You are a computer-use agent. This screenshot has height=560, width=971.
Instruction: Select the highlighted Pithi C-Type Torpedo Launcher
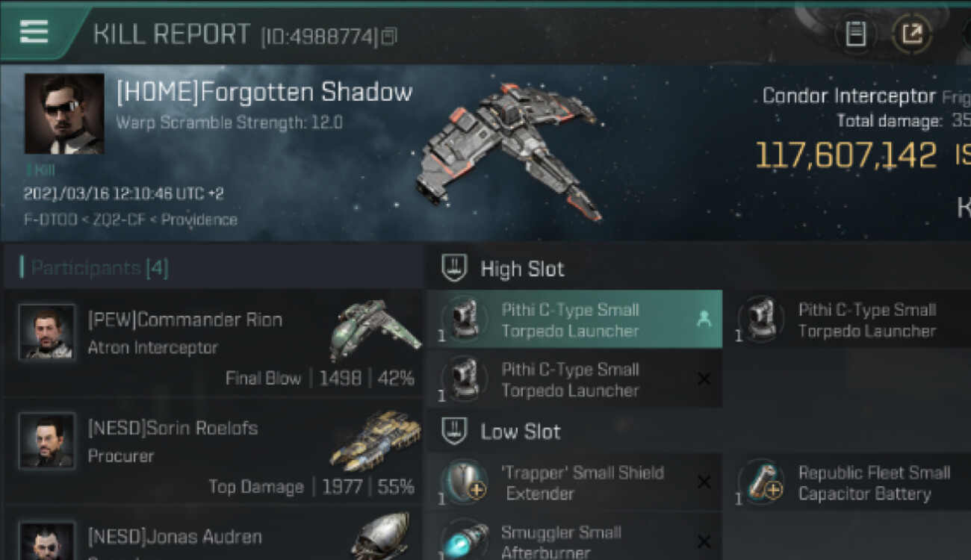[574, 320]
